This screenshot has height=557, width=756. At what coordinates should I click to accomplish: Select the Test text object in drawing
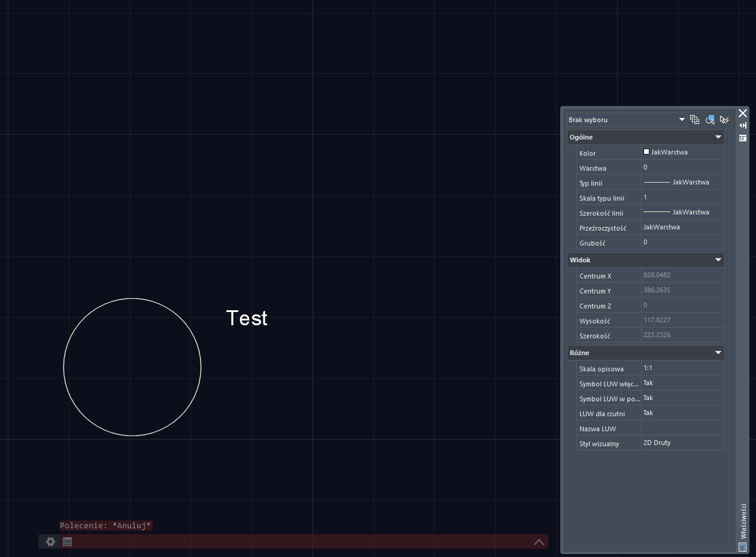247,318
